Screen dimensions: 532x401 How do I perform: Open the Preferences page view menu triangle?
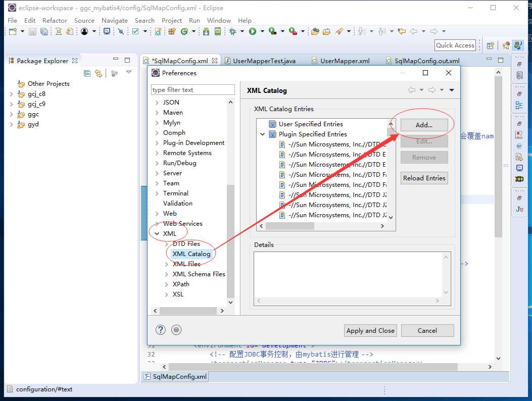pos(452,90)
